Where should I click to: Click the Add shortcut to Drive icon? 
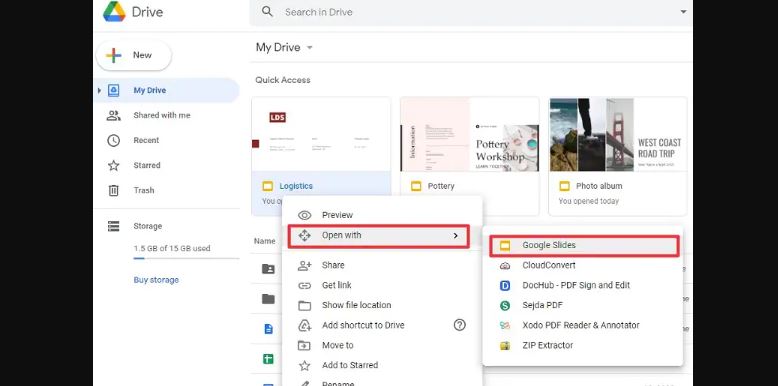(x=304, y=325)
